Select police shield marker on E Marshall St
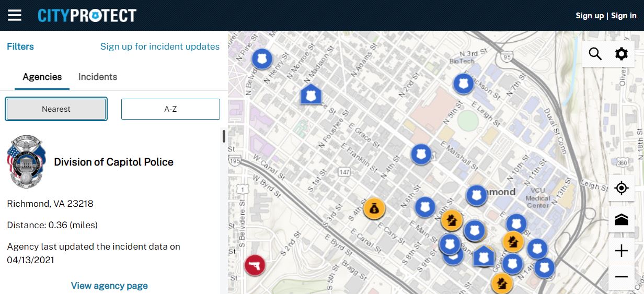This screenshot has height=294, width=644. [x=421, y=154]
